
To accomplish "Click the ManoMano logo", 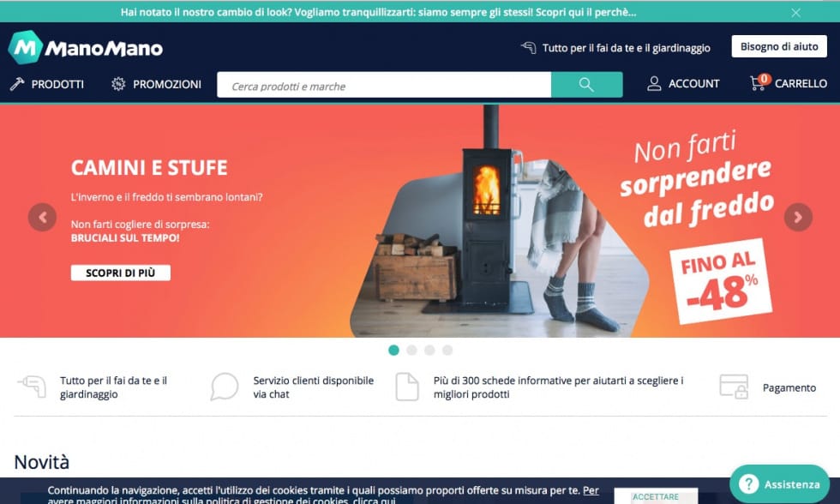I will click(86, 48).
